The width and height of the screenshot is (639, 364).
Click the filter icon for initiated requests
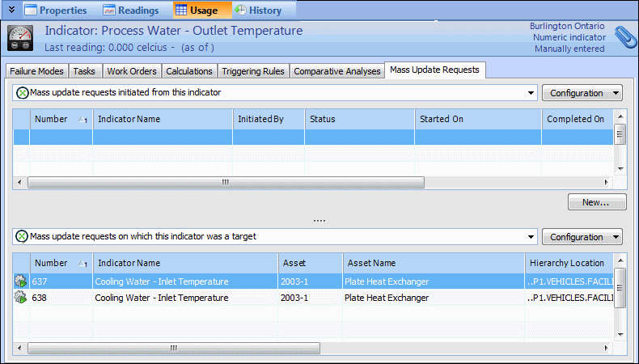pyautogui.click(x=22, y=93)
